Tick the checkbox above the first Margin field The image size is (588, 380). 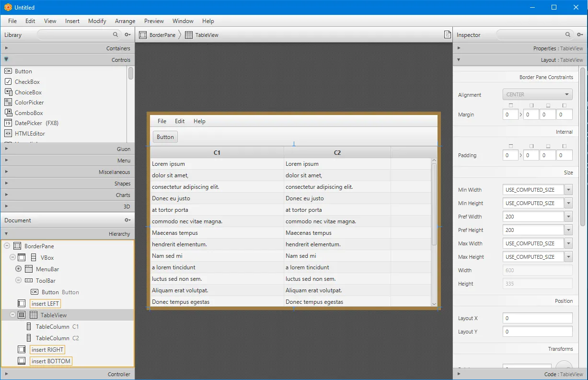point(511,105)
